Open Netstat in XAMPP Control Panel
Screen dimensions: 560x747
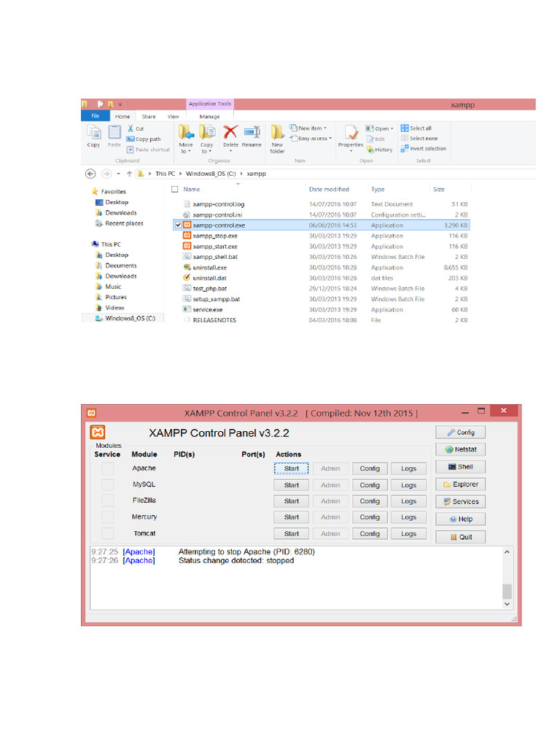pyautogui.click(x=461, y=449)
